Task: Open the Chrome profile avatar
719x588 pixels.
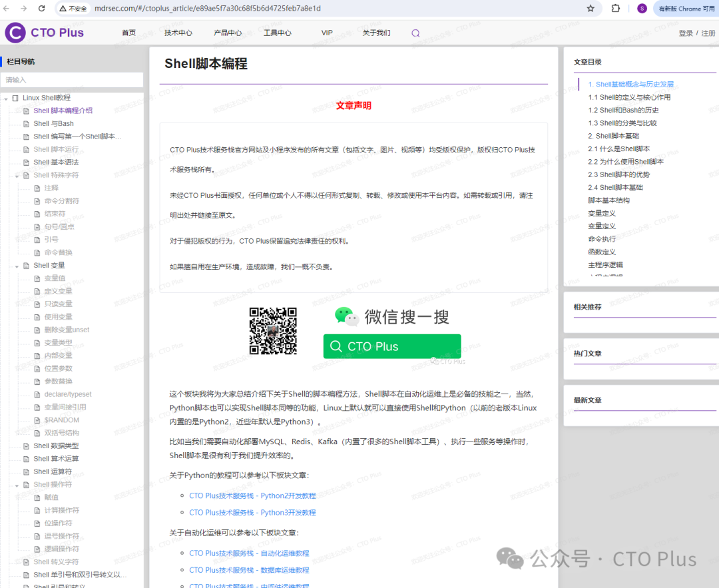Action: coord(642,8)
